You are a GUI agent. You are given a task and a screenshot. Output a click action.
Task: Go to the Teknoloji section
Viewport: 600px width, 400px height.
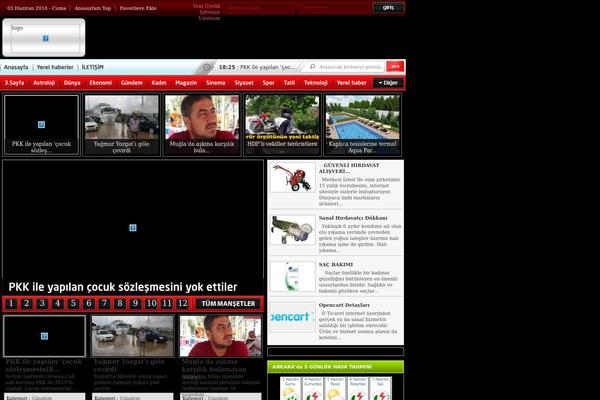pos(316,83)
